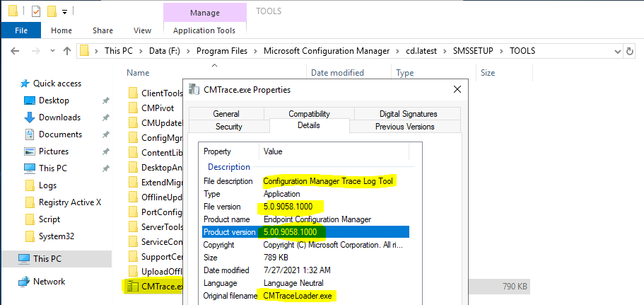644x305 pixels.
Task: Select Network in the navigation pane
Action: (49, 282)
